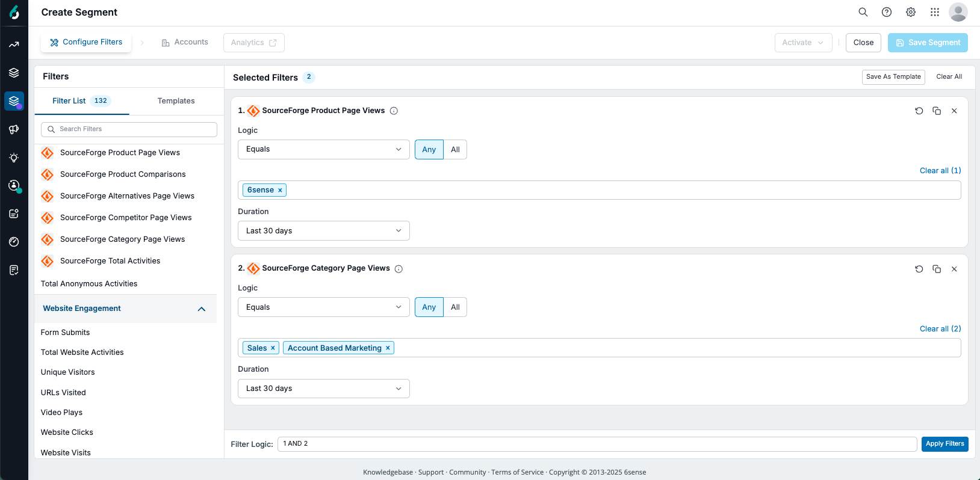
Task: Add URLs Visited filter
Action: [x=63, y=393]
